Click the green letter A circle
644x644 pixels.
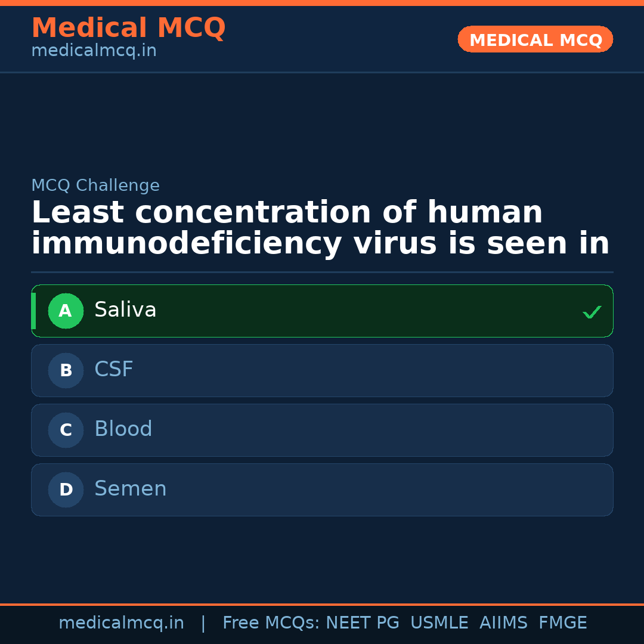coord(66,311)
